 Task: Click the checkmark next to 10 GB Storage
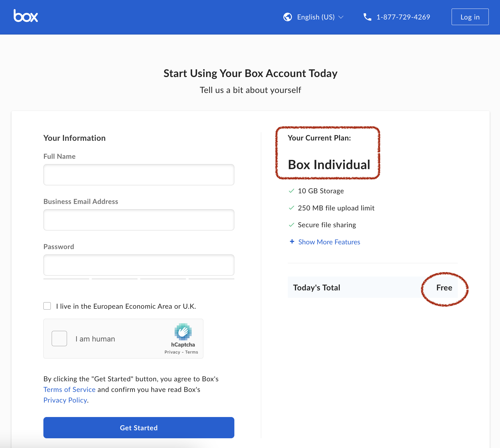tap(291, 191)
